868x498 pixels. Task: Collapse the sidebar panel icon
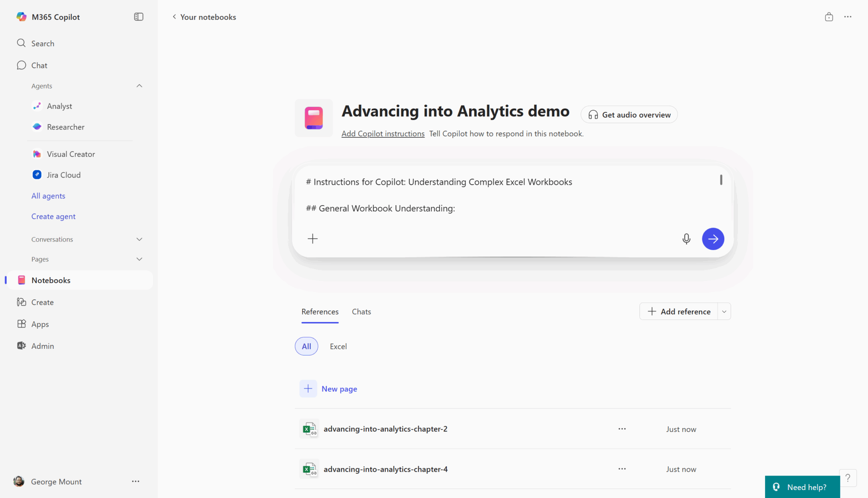[139, 17]
